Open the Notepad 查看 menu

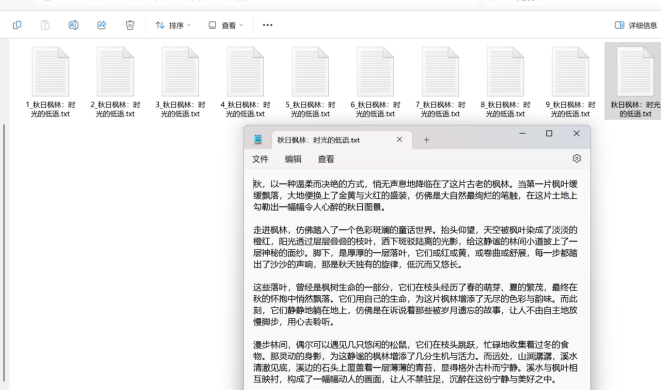[326, 159]
